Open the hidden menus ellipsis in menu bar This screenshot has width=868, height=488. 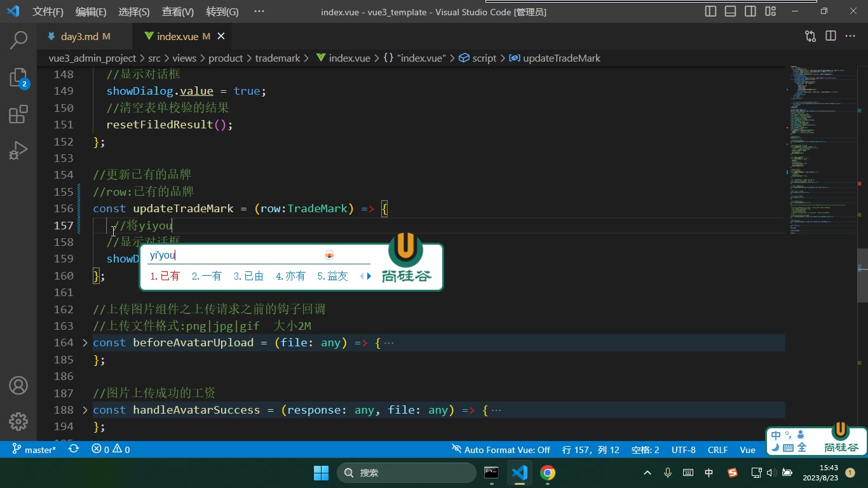pyautogui.click(x=259, y=11)
